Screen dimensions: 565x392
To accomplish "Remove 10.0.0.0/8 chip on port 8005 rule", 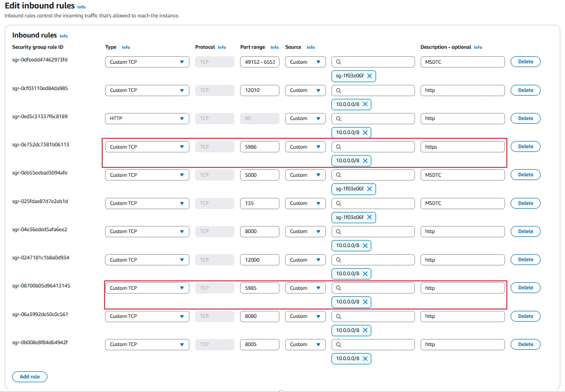I will tap(365, 359).
